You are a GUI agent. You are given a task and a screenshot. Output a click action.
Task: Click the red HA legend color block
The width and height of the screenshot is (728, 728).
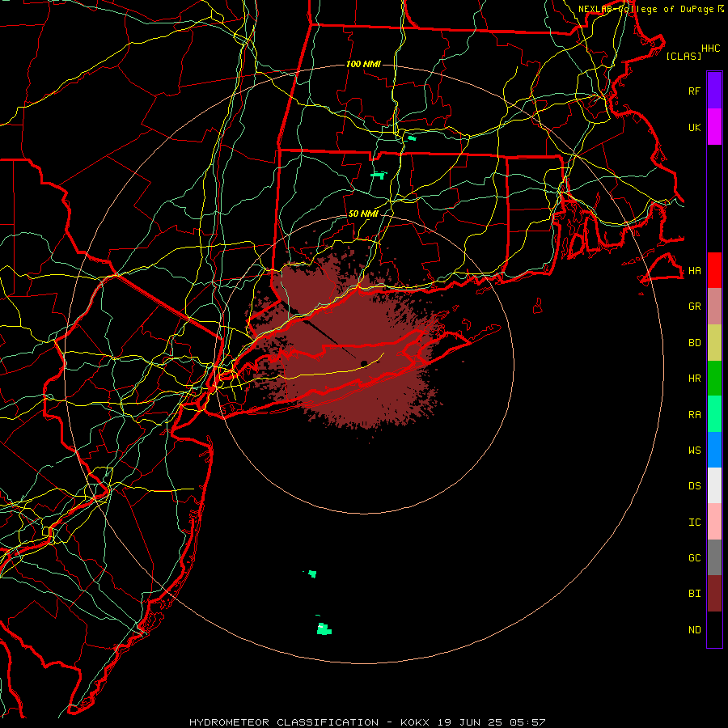[714, 270]
